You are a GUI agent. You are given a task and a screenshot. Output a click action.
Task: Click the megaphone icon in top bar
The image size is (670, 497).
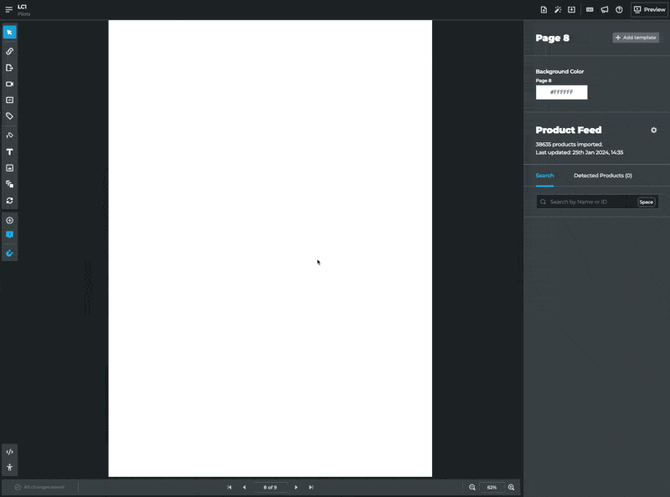tap(604, 10)
